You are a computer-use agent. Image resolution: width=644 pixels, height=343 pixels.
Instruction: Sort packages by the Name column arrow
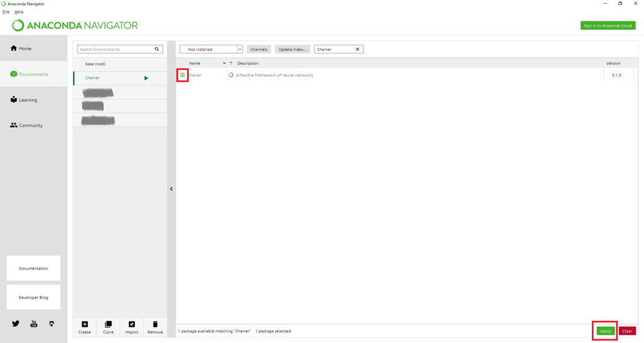point(225,63)
